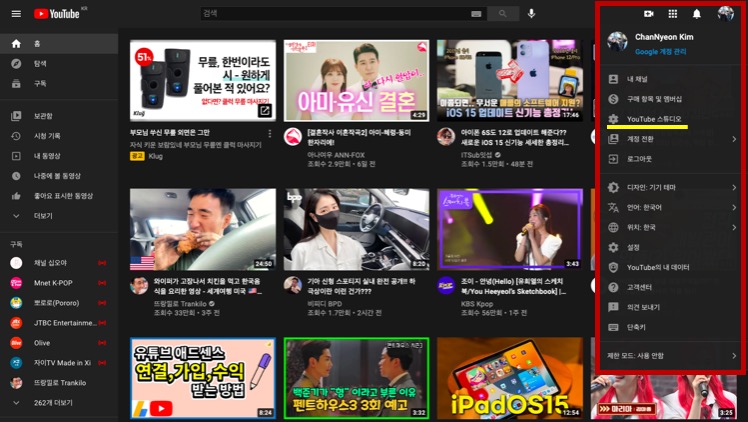Play 펜트하우스3 3회 예고 thumbnail
Viewport: 748px width, 422px height.
pos(356,379)
